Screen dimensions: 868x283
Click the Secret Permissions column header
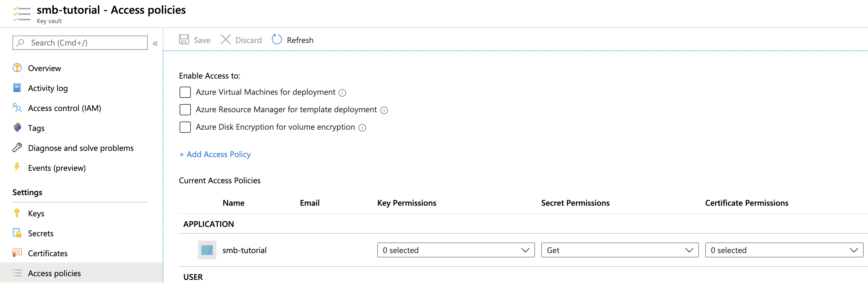click(x=575, y=203)
